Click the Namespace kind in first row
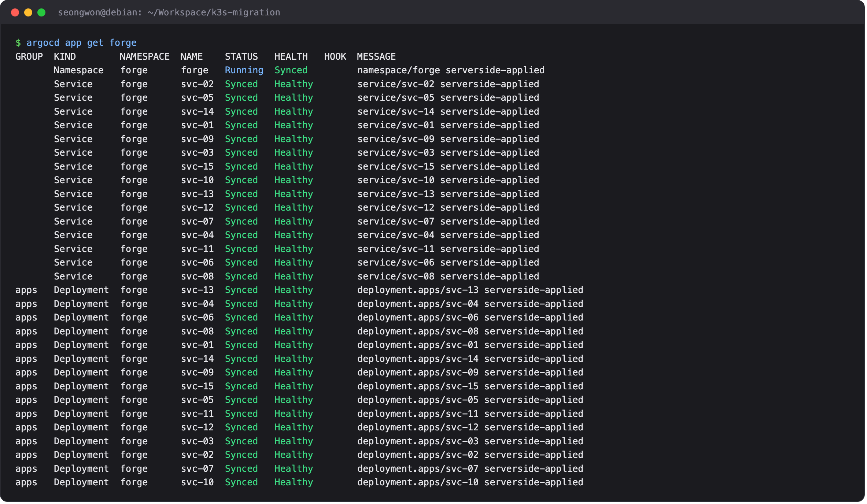 tap(78, 70)
